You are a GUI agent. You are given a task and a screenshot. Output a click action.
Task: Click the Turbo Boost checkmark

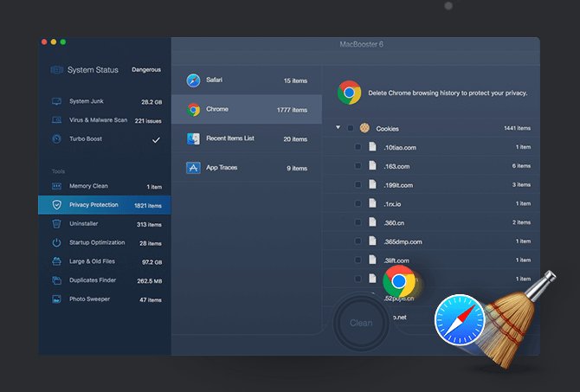156,140
